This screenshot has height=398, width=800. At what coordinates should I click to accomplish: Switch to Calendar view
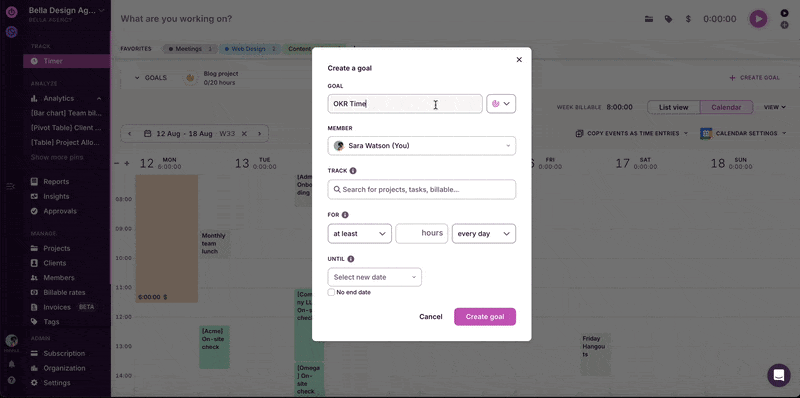pos(726,107)
